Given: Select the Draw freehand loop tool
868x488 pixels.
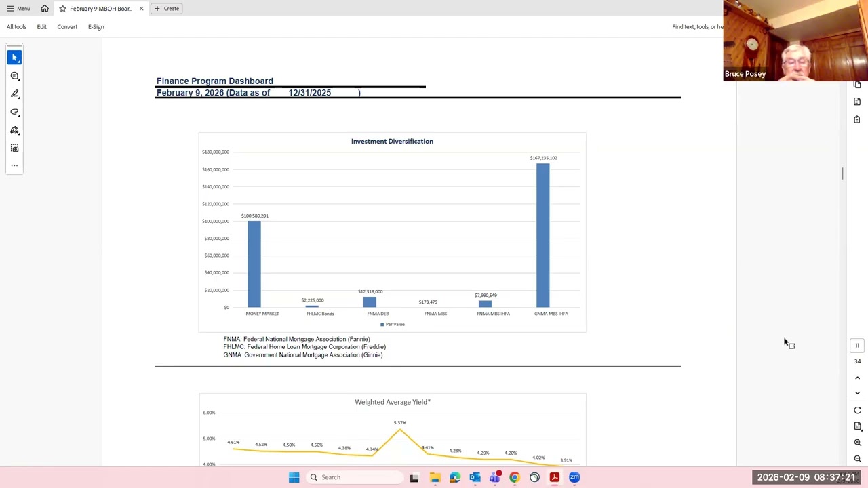Looking at the screenshot, I should (14, 112).
